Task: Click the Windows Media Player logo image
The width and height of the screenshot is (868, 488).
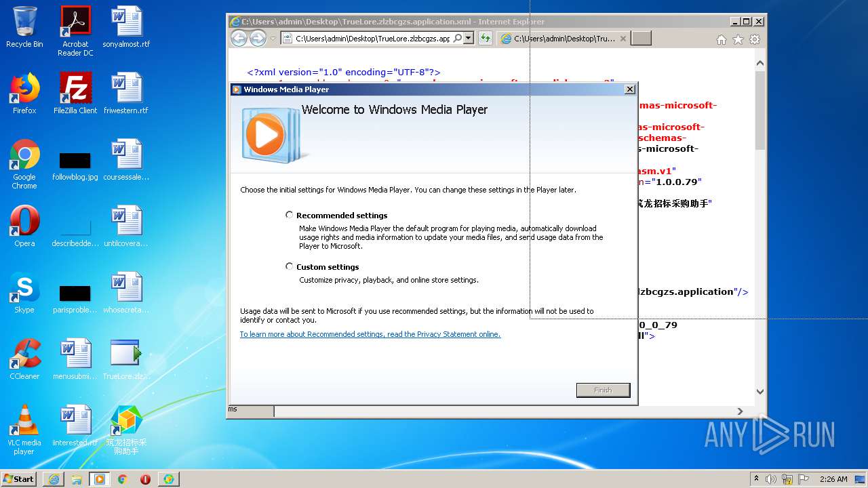Action: pyautogui.click(x=271, y=136)
